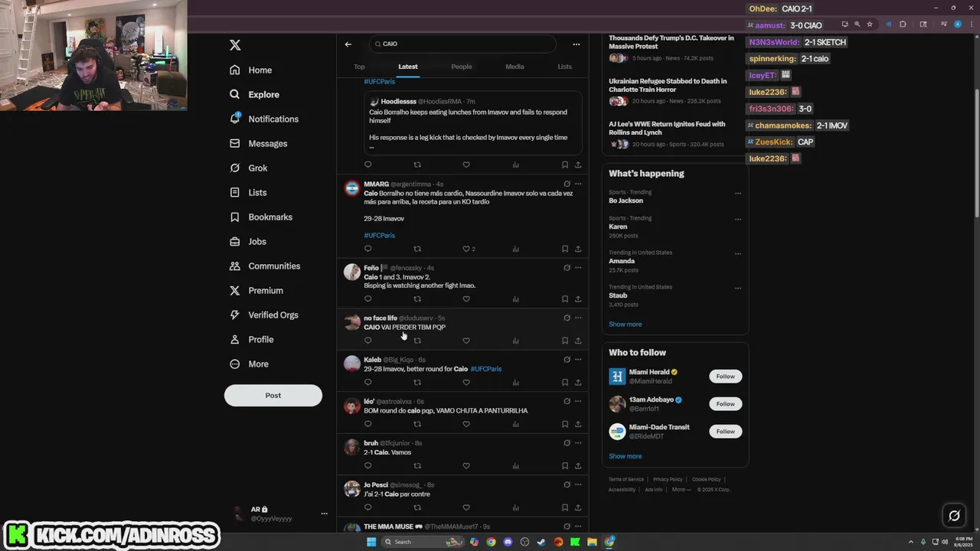Click #UFCParis hashtag in Kaleb's tweet
Image resolution: width=980 pixels, height=551 pixels.
tap(486, 369)
